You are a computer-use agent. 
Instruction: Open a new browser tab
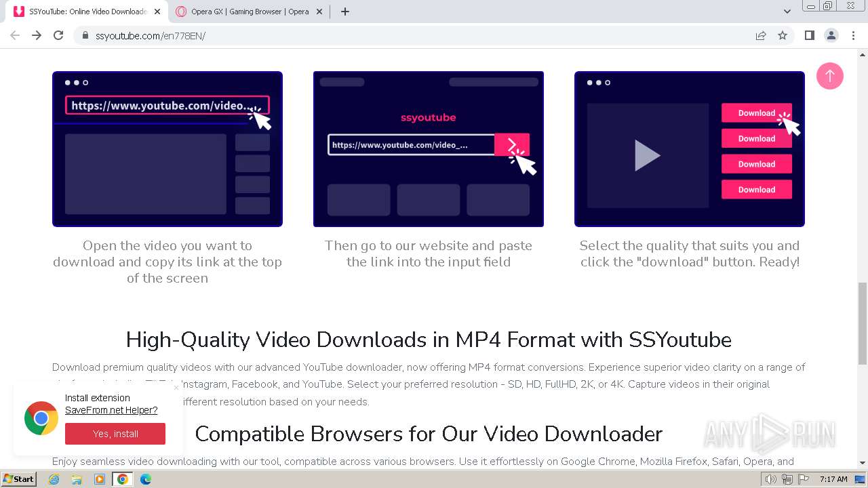click(x=345, y=12)
